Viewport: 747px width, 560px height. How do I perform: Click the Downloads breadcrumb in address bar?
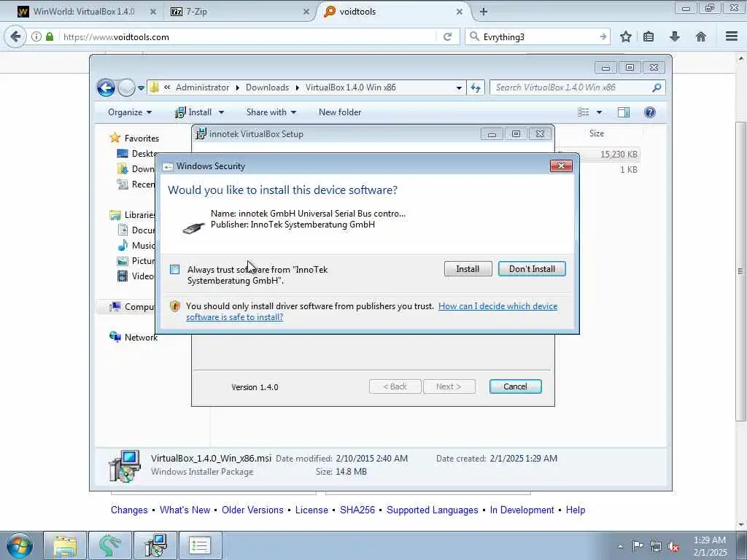(267, 87)
